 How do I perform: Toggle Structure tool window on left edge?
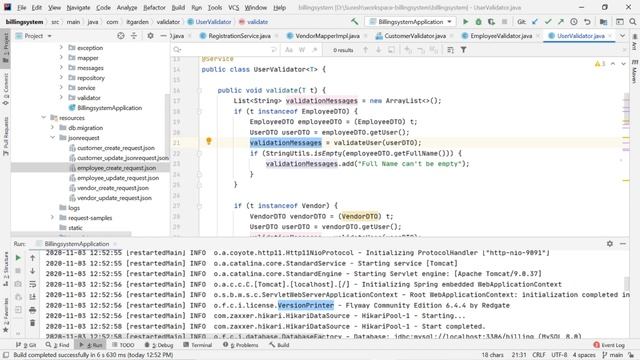(x=6, y=269)
